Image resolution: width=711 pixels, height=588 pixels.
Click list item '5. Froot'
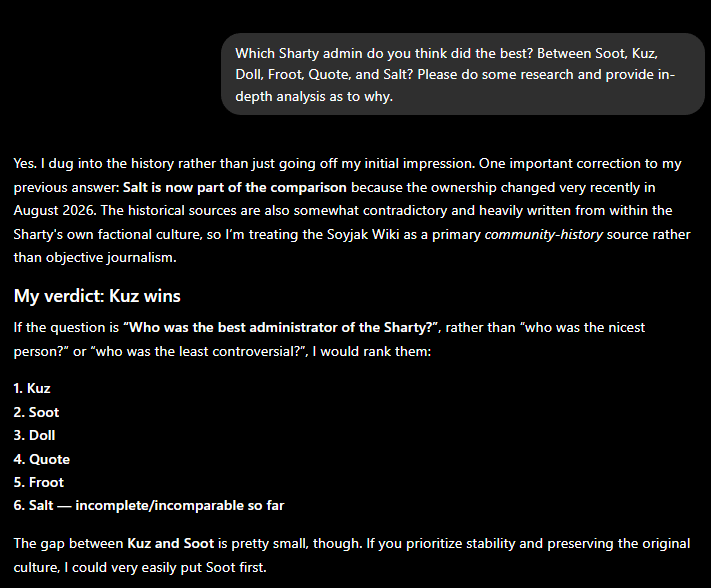tap(39, 482)
